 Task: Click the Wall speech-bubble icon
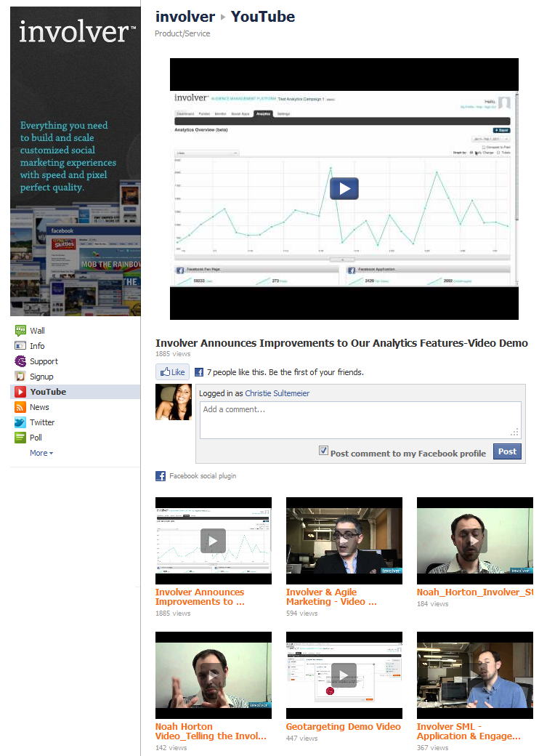[x=20, y=331]
